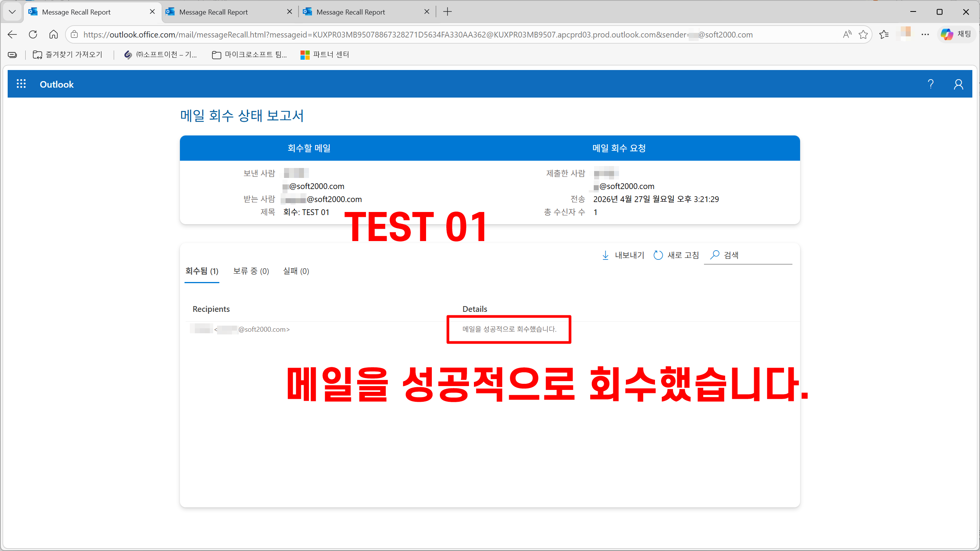
Task: Click the 내보내기 export button
Action: (623, 255)
